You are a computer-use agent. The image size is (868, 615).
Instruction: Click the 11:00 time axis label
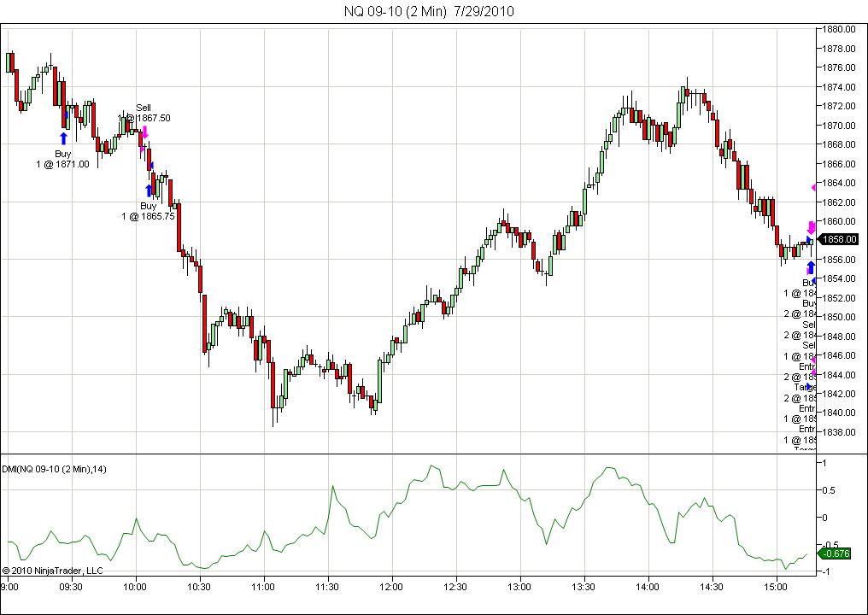(263, 587)
